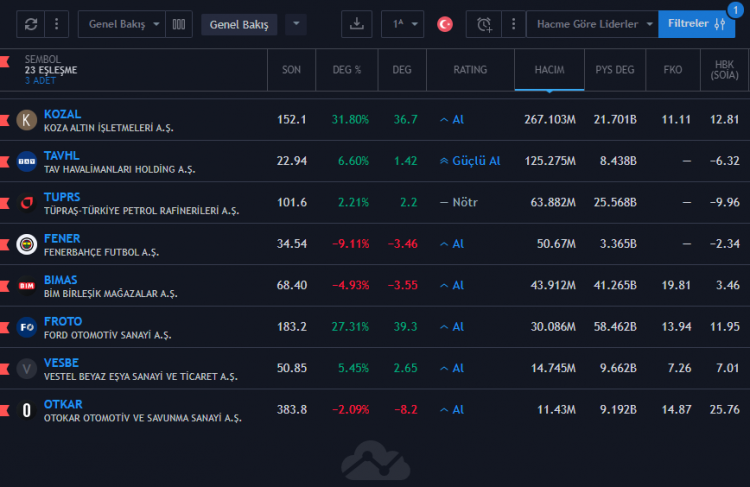Toggle the red flag on FENER row

pos(5,244)
